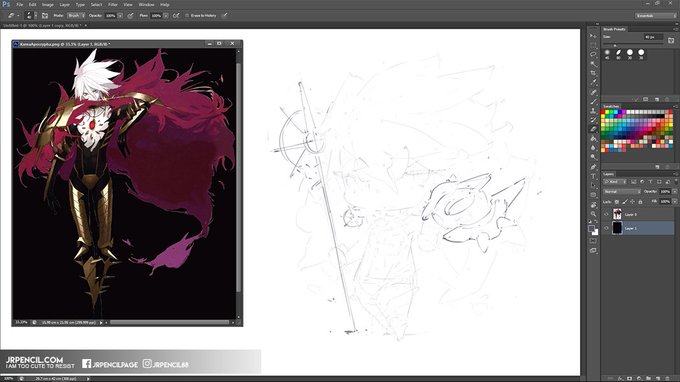Select the Lasso tool
The image size is (680, 382).
(593, 55)
